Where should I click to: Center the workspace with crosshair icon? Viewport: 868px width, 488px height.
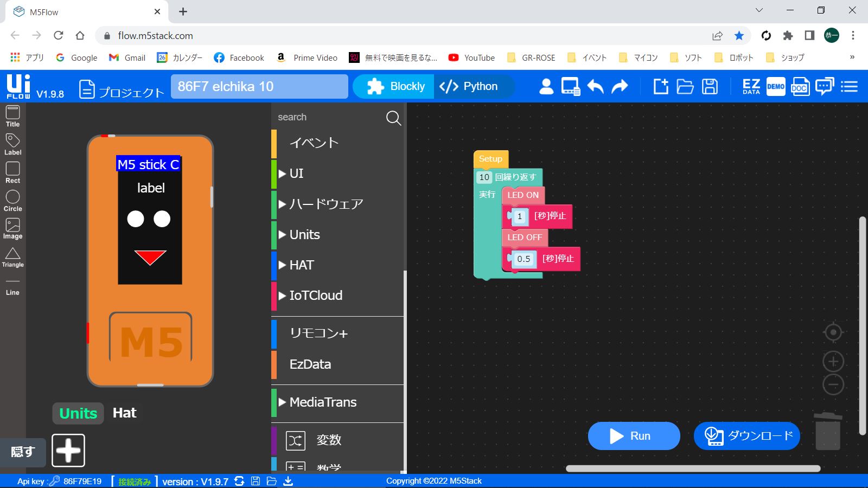833,332
